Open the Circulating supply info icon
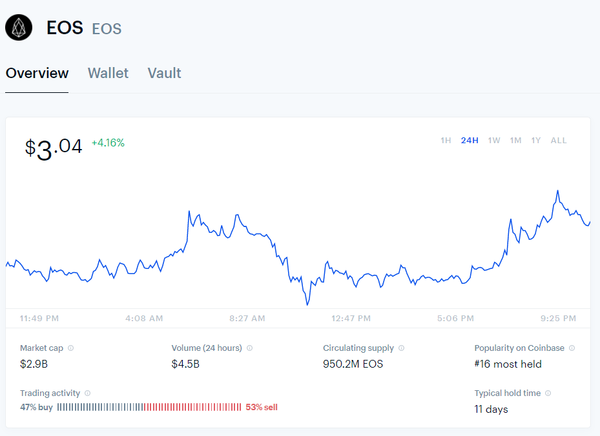Image resolution: width=600 pixels, height=436 pixels. coord(404,348)
